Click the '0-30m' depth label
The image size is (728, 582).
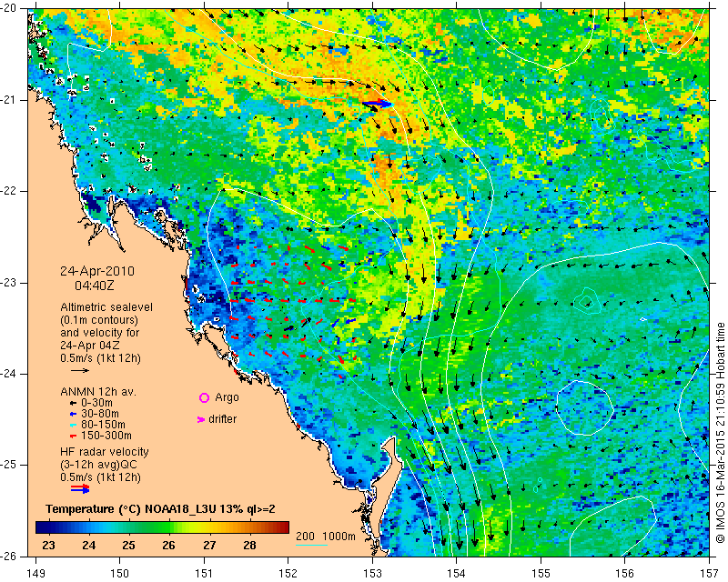pyautogui.click(x=96, y=403)
